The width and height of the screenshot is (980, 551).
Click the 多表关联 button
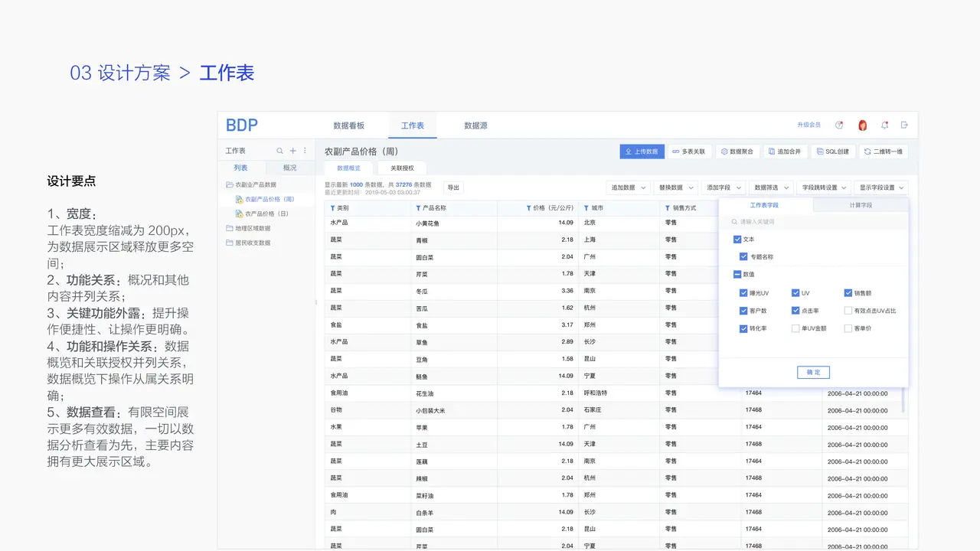[x=689, y=152]
